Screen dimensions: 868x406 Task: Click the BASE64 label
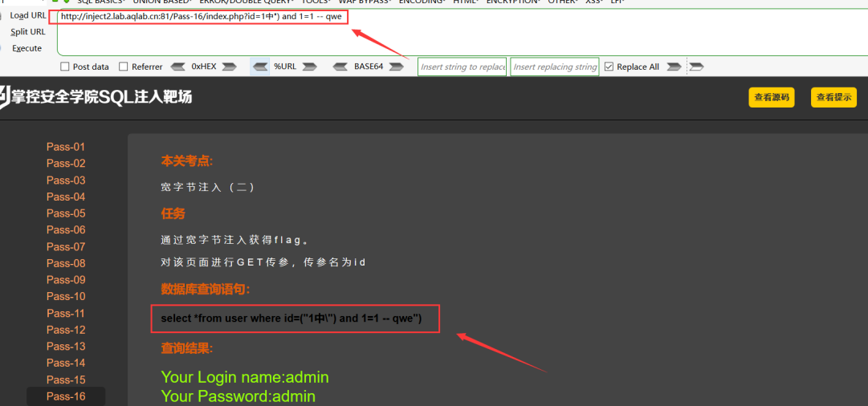[369, 67]
